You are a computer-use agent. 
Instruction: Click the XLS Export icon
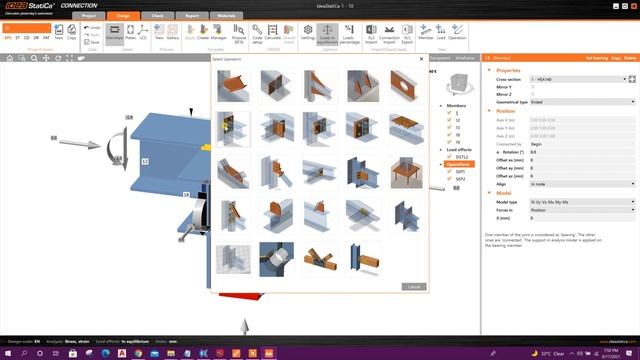tap(407, 33)
